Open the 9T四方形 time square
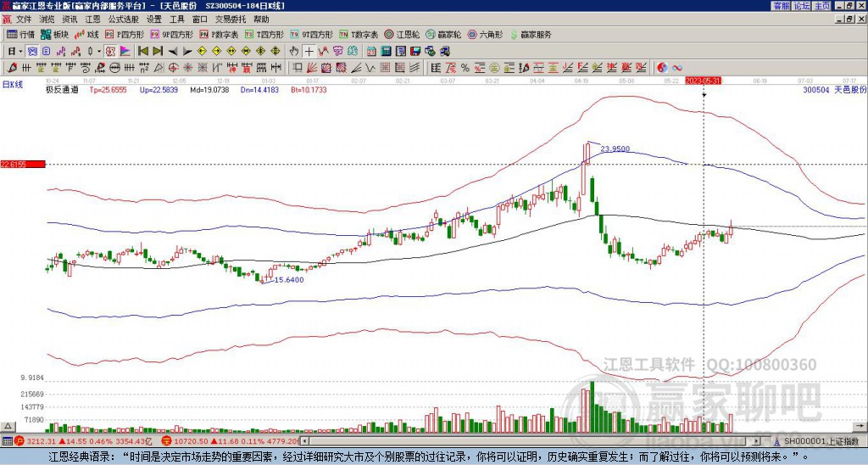 point(311,34)
